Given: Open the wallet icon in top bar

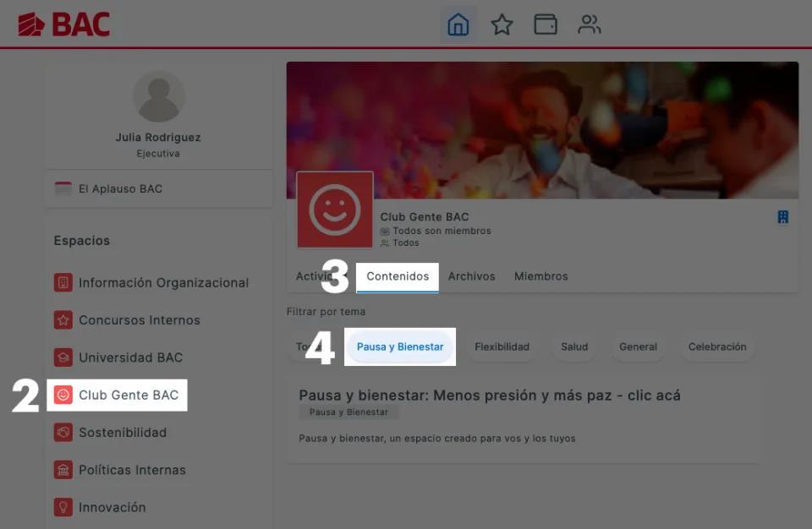Looking at the screenshot, I should tap(546, 25).
